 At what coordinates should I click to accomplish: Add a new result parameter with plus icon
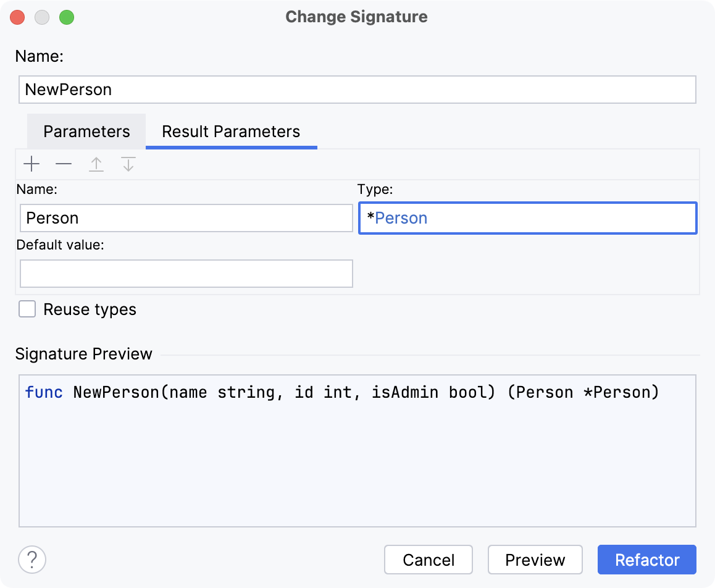point(31,164)
